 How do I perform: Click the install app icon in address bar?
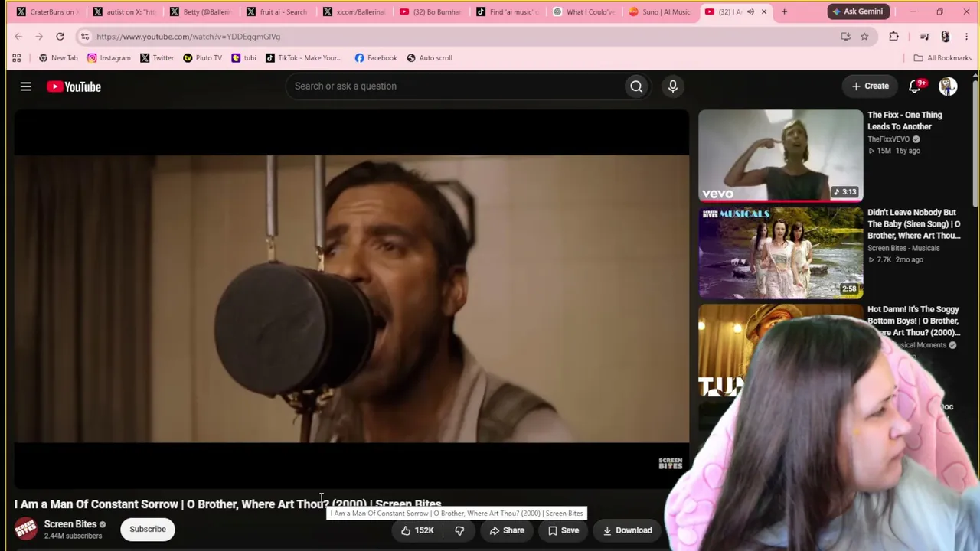click(x=845, y=36)
